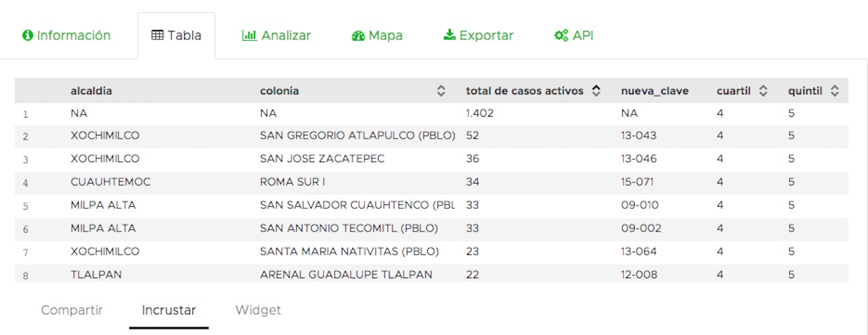Click the TLALPAN cell in row 8
The width and height of the screenshot is (868, 335).
[x=96, y=274]
